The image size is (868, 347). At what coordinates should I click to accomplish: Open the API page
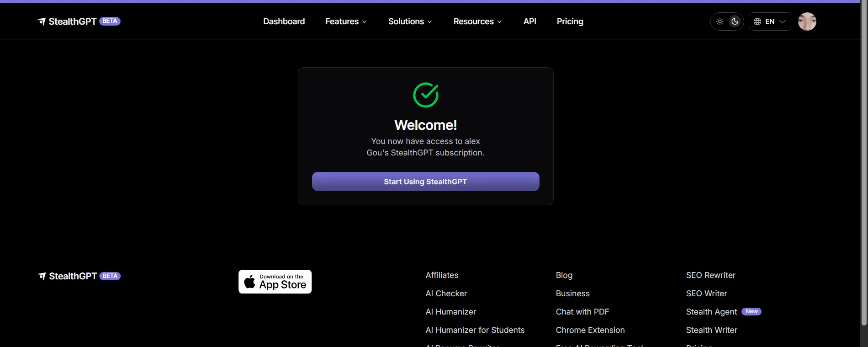click(530, 21)
